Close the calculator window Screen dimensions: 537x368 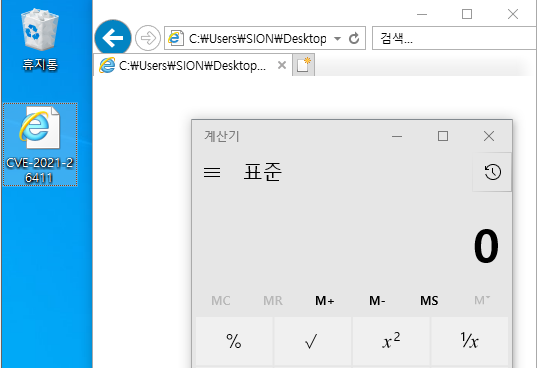489,136
